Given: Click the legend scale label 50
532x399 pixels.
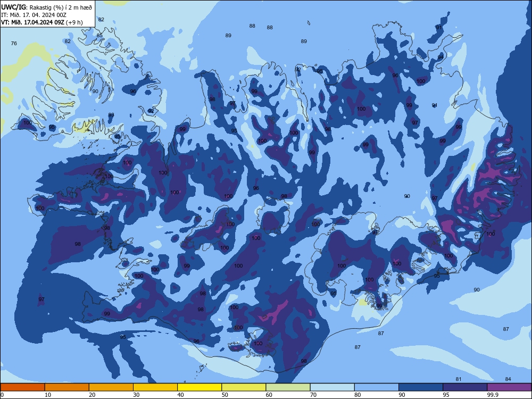Looking at the screenshot, I should pos(225,395).
